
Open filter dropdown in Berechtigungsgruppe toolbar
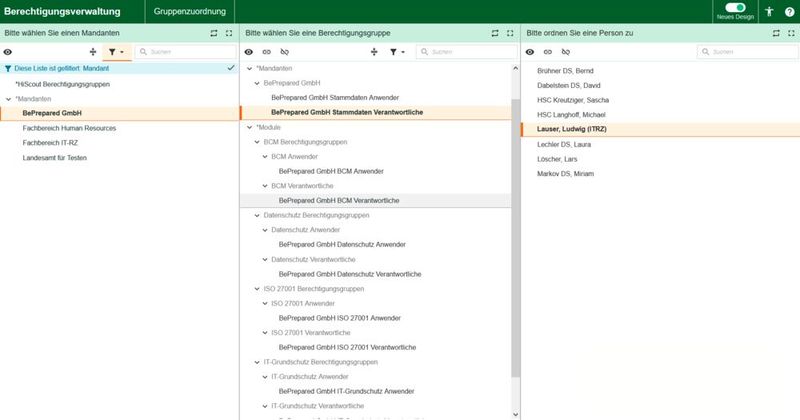tap(397, 52)
